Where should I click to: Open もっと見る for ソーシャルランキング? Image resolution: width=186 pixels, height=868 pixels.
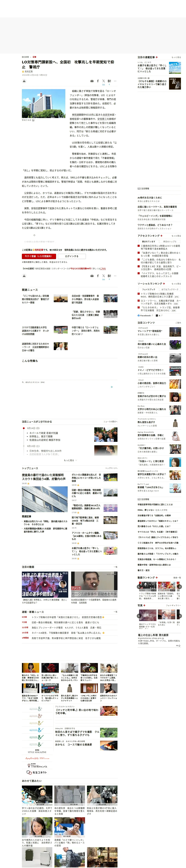(176, 283)
